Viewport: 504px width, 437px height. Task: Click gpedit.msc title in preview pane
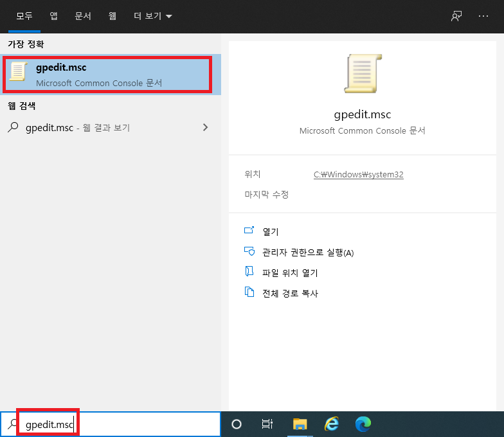pyautogui.click(x=363, y=114)
